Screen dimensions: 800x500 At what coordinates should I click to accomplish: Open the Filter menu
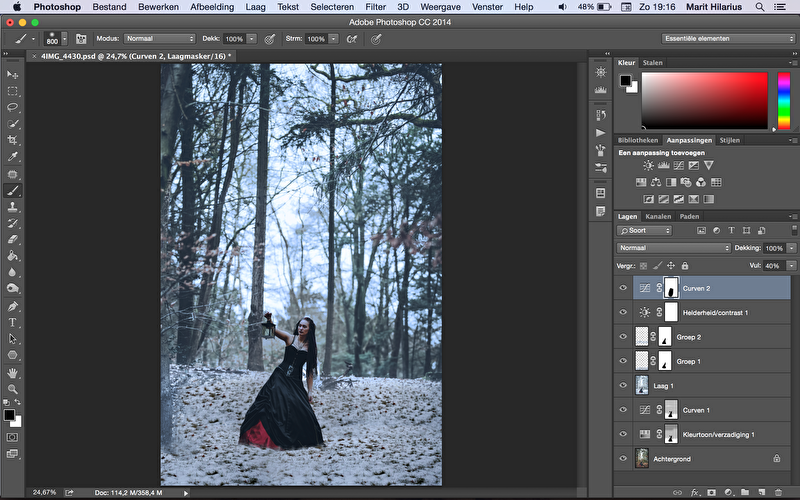pos(376,7)
